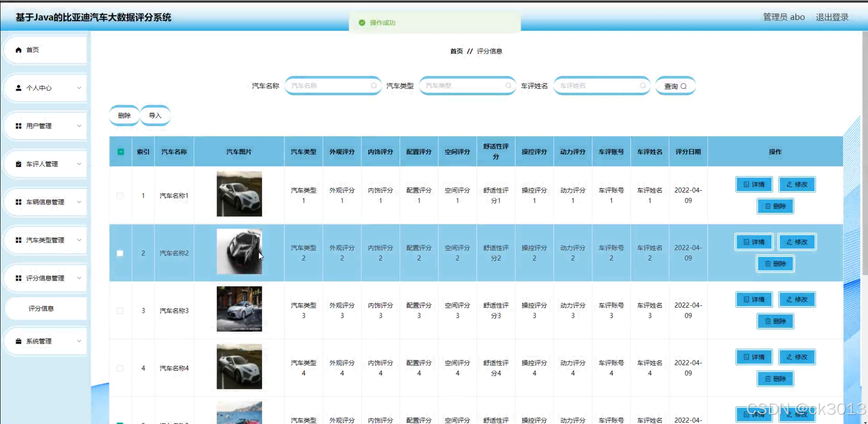Check the box for row 汽车名称2

point(120,253)
